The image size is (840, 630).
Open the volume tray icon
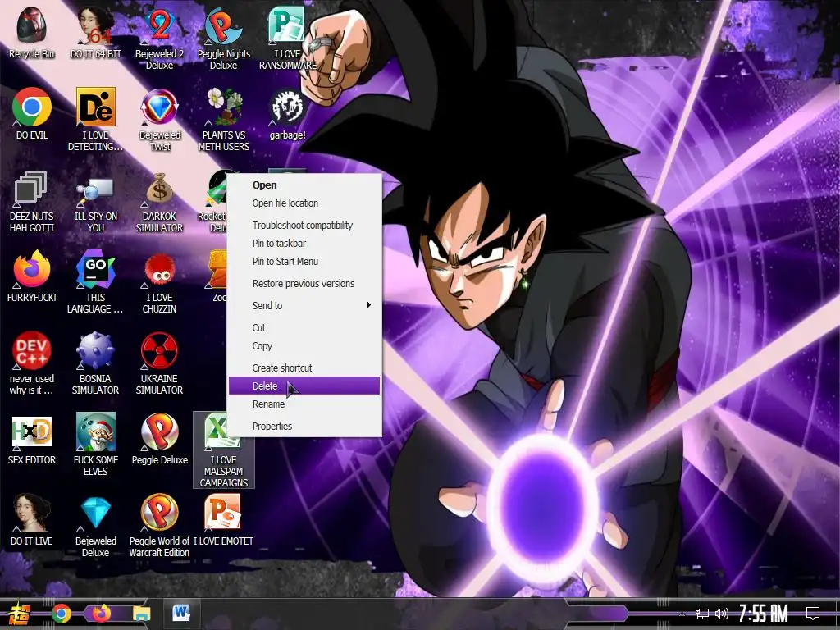722,614
